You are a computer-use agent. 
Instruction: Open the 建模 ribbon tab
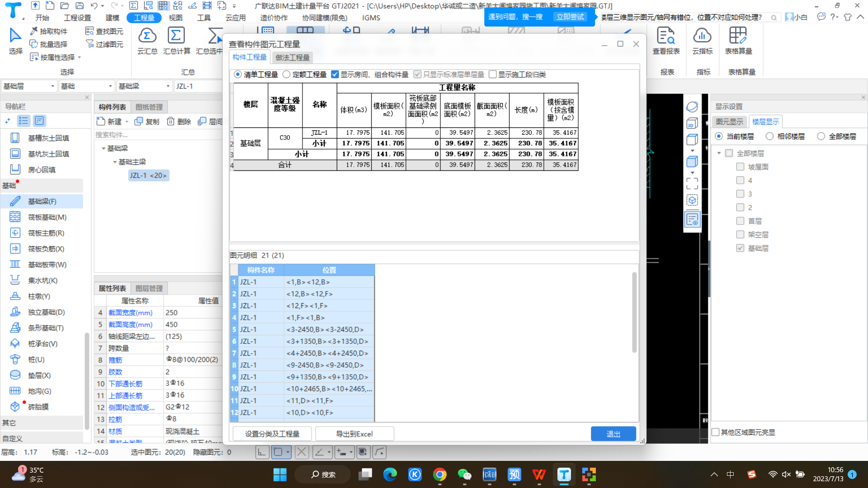pos(112,18)
